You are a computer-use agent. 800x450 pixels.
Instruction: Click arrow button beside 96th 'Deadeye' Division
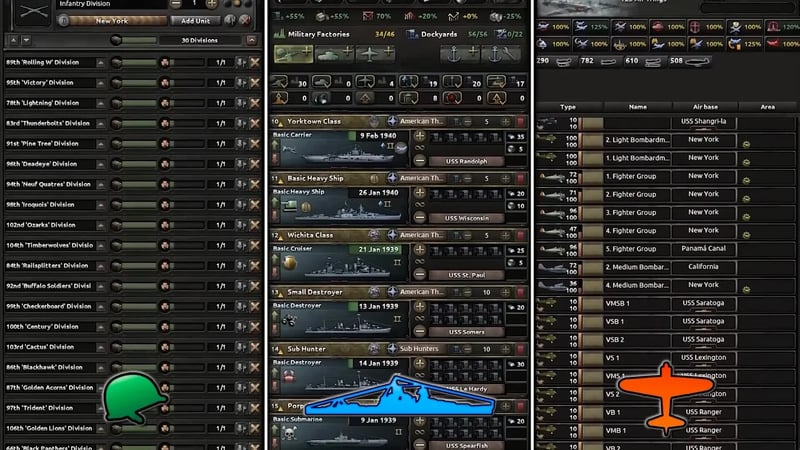pos(101,164)
